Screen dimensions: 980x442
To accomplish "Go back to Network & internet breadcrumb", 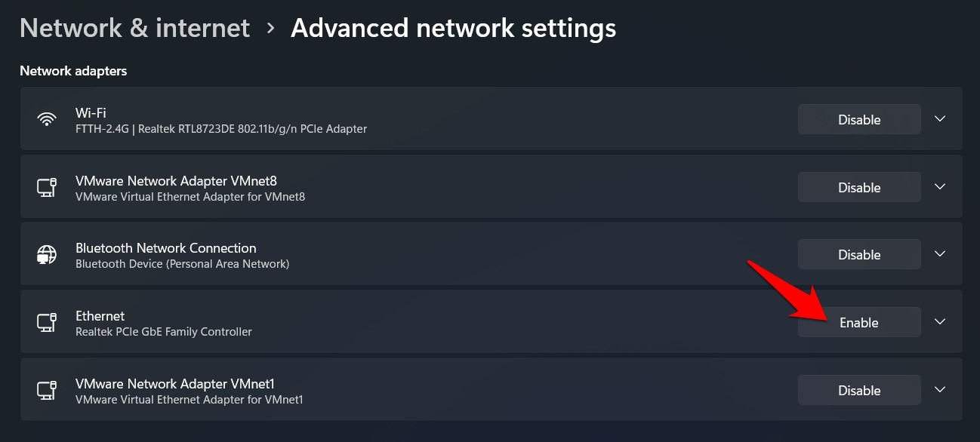I will point(134,29).
